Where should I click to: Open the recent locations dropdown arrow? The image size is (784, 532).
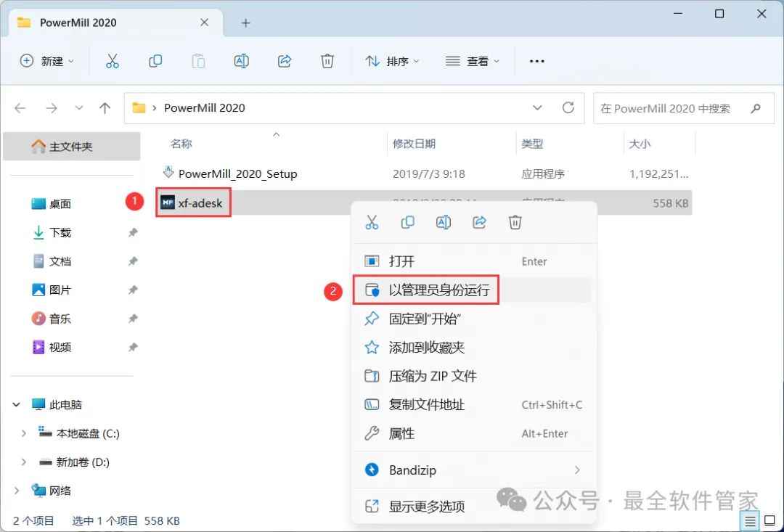click(x=78, y=107)
